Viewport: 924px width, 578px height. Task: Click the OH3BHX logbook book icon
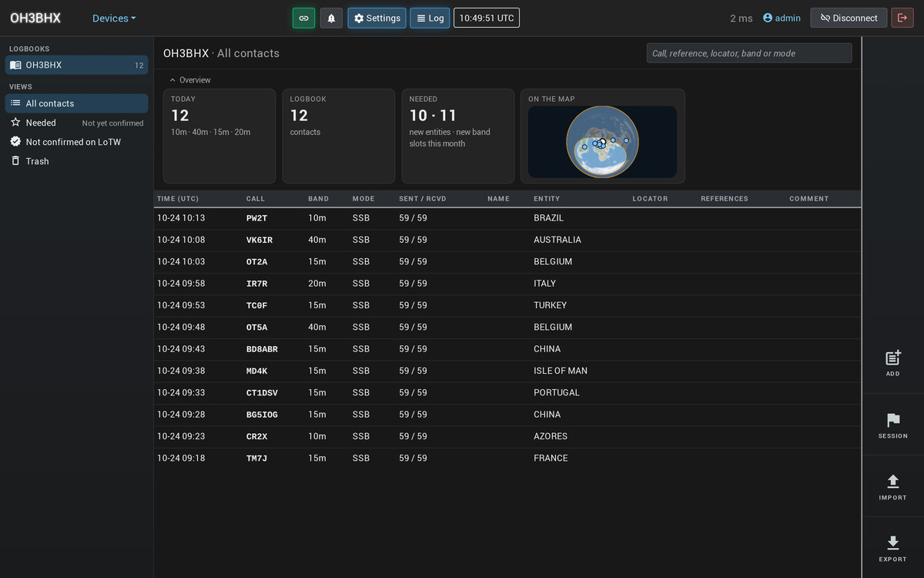click(15, 66)
